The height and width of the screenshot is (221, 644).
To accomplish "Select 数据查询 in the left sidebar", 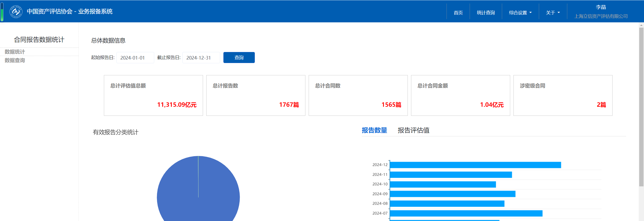I will click(x=15, y=60).
